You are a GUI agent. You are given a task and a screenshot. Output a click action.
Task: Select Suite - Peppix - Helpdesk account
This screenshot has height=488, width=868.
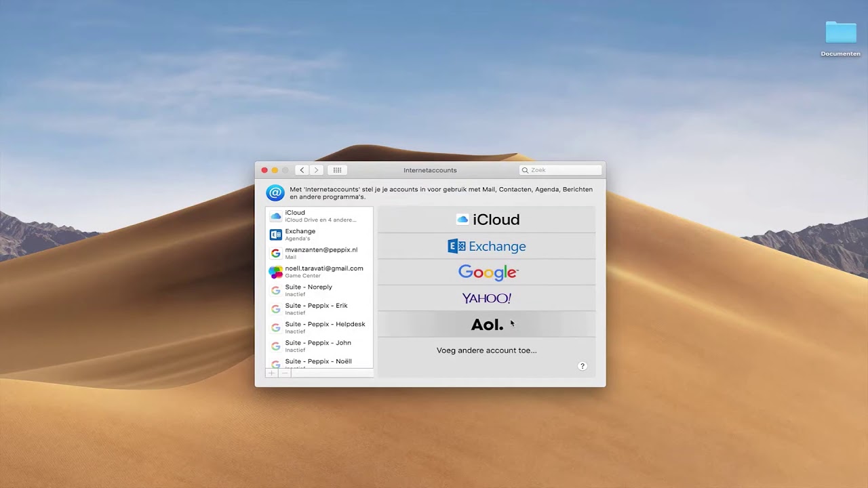(319, 327)
